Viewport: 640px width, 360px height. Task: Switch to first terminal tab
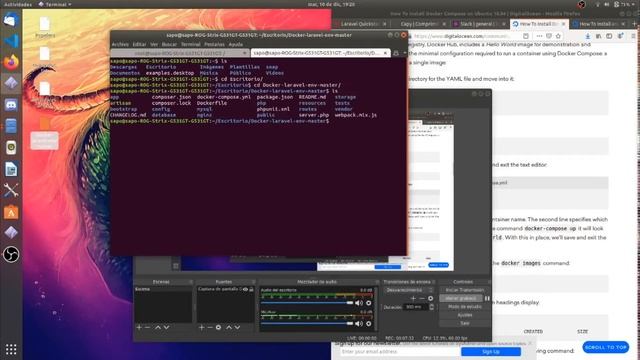(x=180, y=53)
